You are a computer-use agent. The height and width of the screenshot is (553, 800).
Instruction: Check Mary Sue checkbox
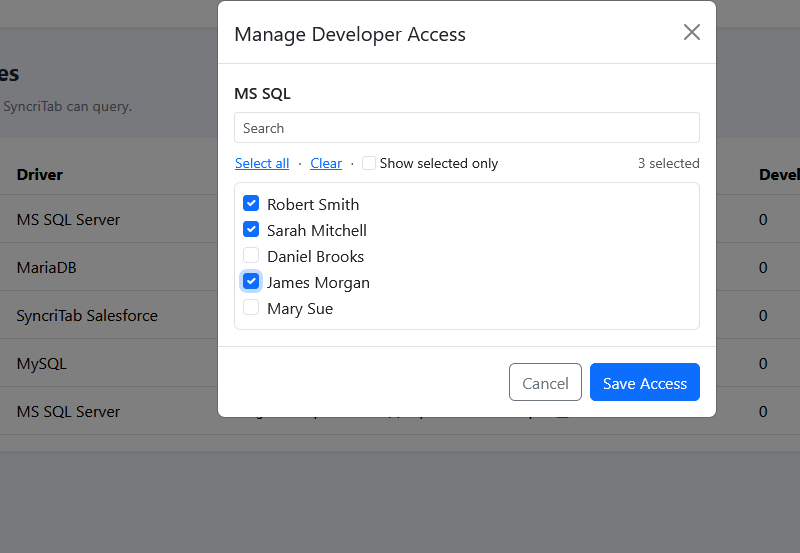(251, 308)
